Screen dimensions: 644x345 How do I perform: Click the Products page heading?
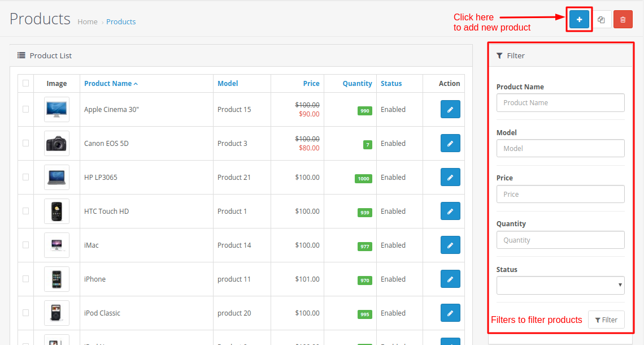coord(40,19)
